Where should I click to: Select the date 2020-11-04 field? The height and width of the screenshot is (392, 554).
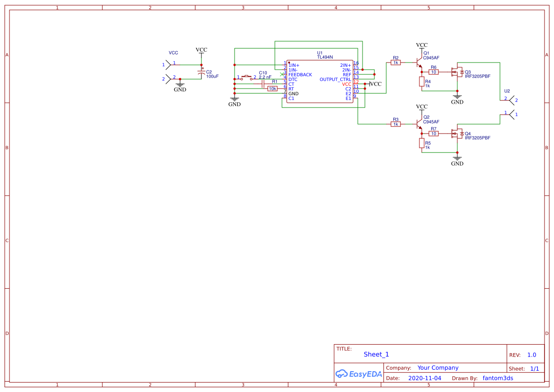pos(424,378)
